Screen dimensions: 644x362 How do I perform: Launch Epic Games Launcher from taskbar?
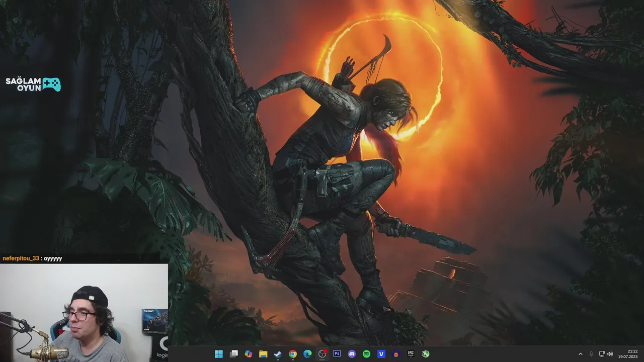point(411,354)
